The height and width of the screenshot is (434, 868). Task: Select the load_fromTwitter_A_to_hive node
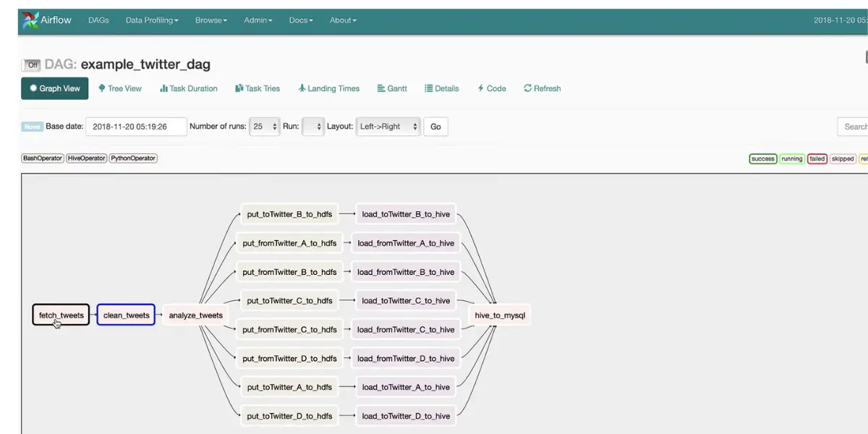pos(406,243)
